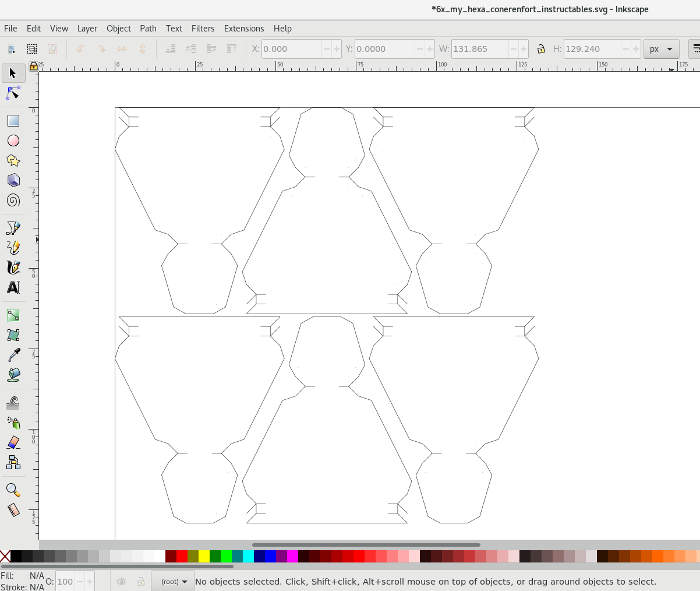Click the H height field

592,49
